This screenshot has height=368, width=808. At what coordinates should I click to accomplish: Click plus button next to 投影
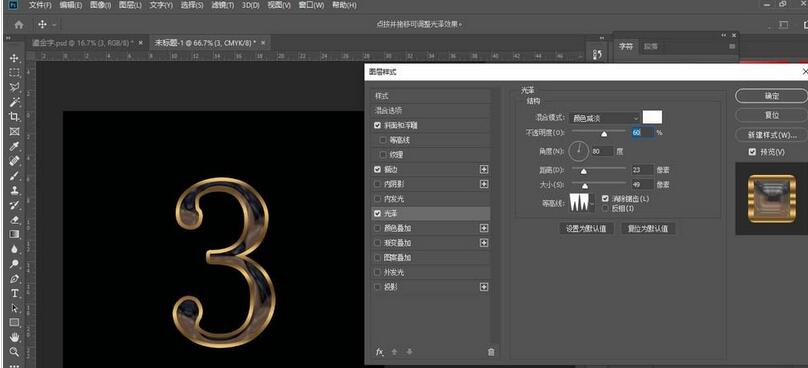click(483, 287)
